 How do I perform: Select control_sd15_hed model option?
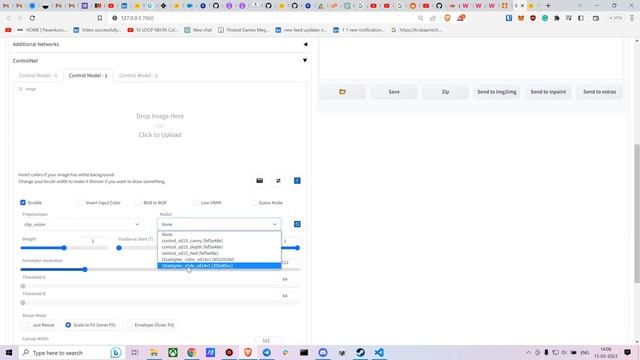point(219,253)
